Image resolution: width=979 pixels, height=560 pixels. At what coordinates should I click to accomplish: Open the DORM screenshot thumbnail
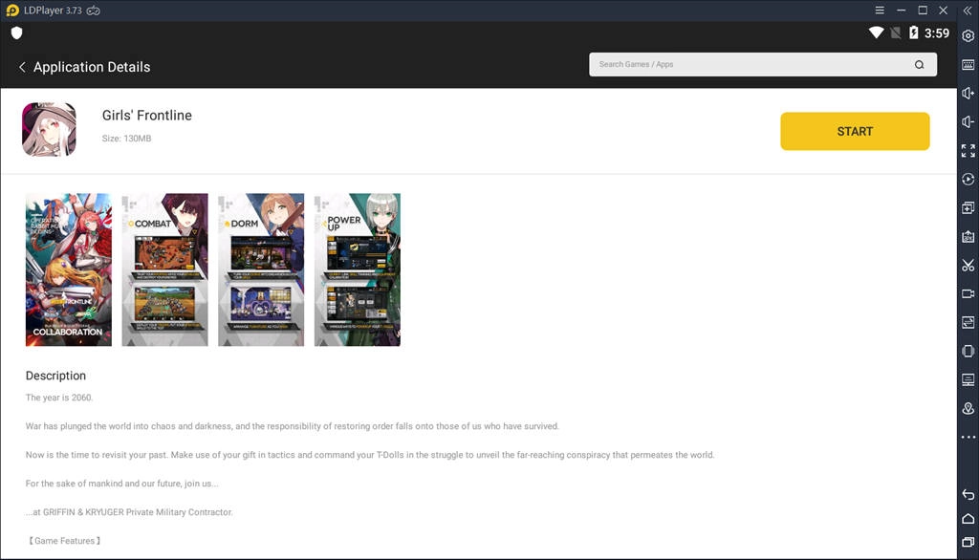(x=261, y=269)
